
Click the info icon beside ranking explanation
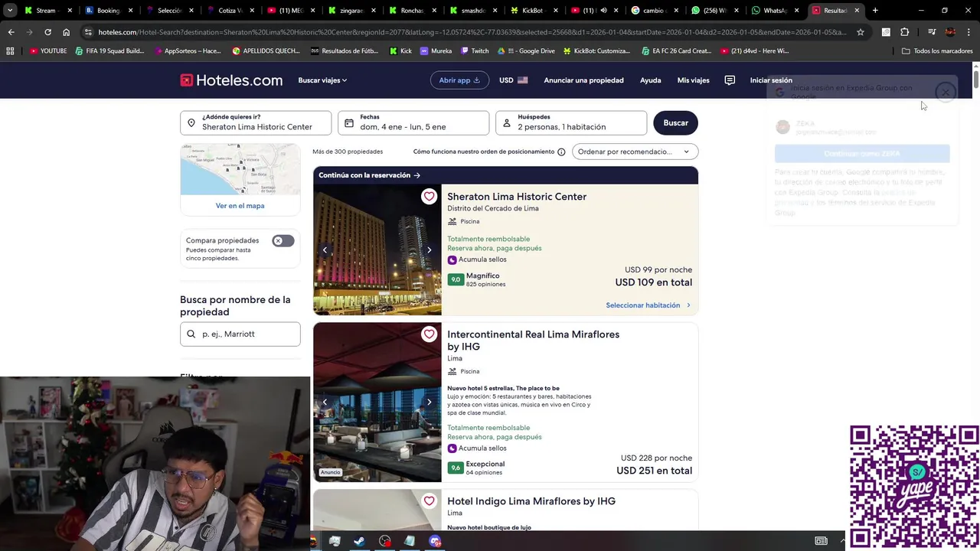[x=561, y=152]
